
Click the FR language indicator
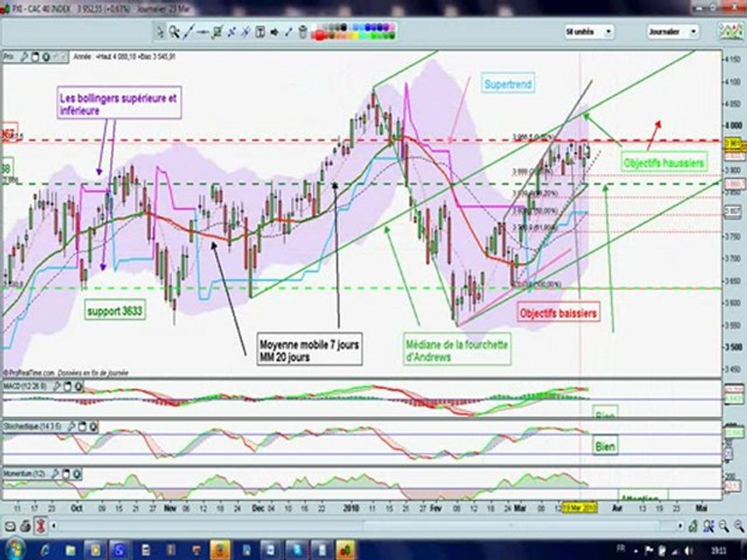[x=622, y=549]
